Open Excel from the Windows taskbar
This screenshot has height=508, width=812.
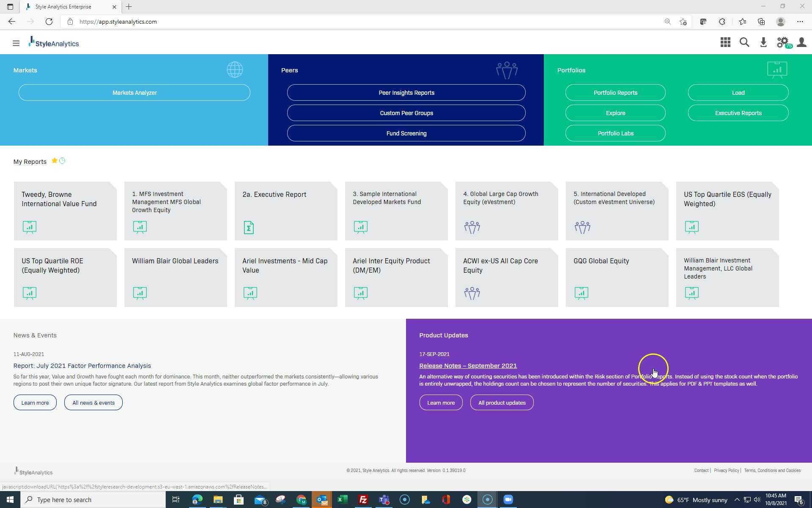click(x=343, y=500)
